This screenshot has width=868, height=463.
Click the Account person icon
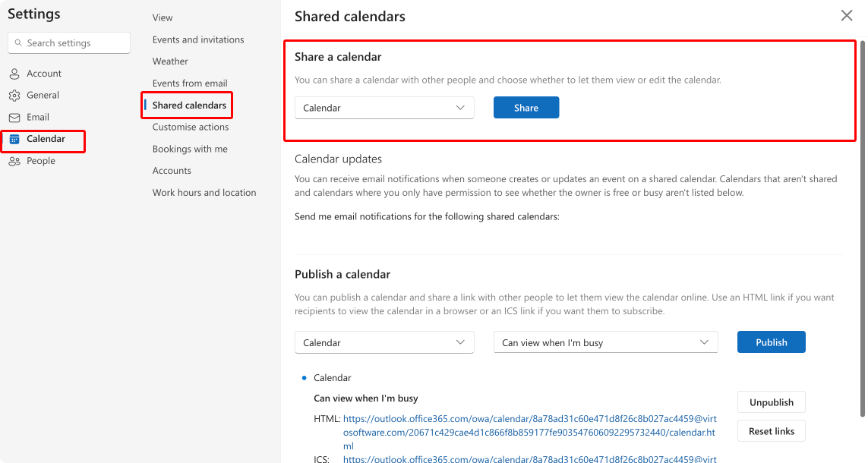pos(14,74)
